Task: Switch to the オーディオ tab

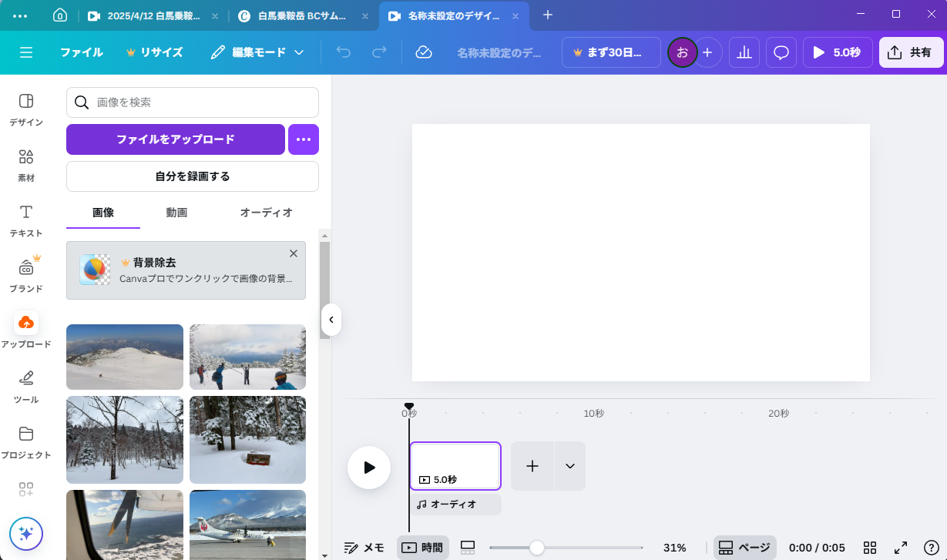Action: pyautogui.click(x=266, y=213)
